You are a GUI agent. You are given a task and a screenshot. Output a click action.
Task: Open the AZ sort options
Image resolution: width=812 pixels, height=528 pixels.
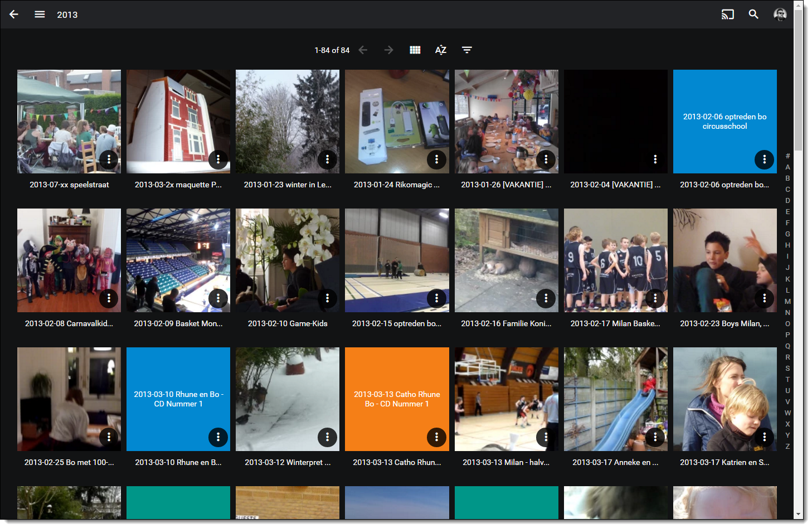(440, 50)
